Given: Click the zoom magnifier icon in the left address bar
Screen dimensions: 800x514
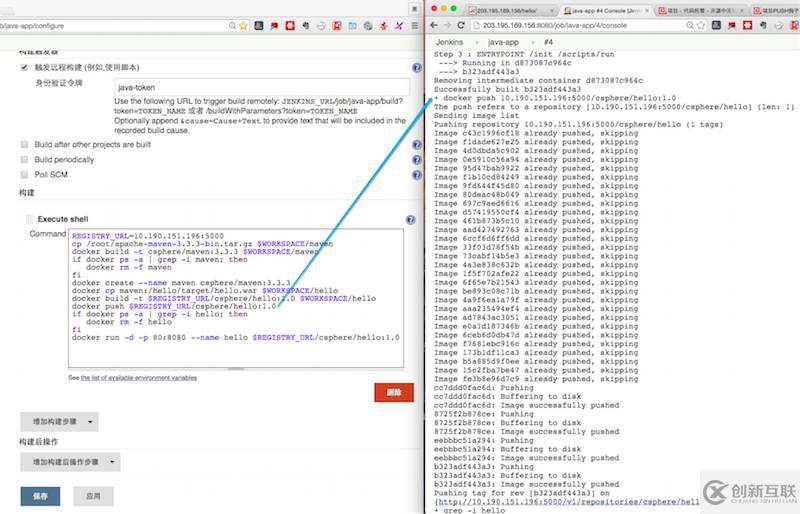Looking at the screenshot, I should (233, 26).
